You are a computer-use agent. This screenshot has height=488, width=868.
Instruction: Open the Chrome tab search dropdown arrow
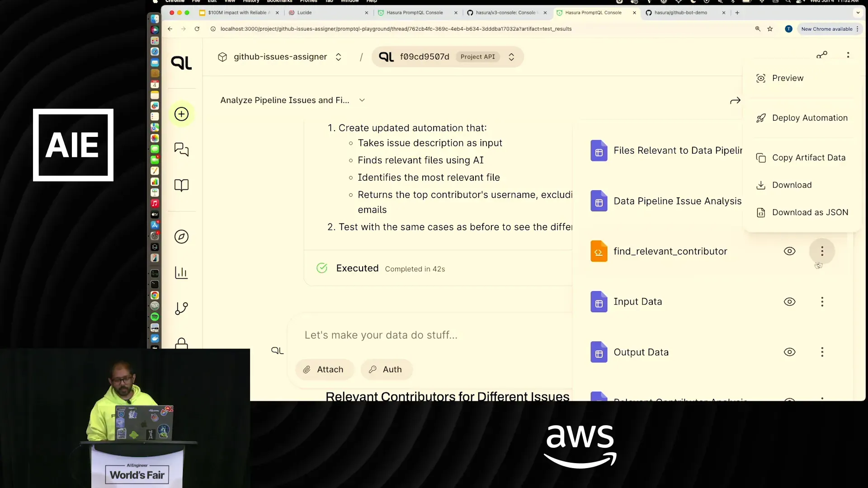tap(858, 13)
